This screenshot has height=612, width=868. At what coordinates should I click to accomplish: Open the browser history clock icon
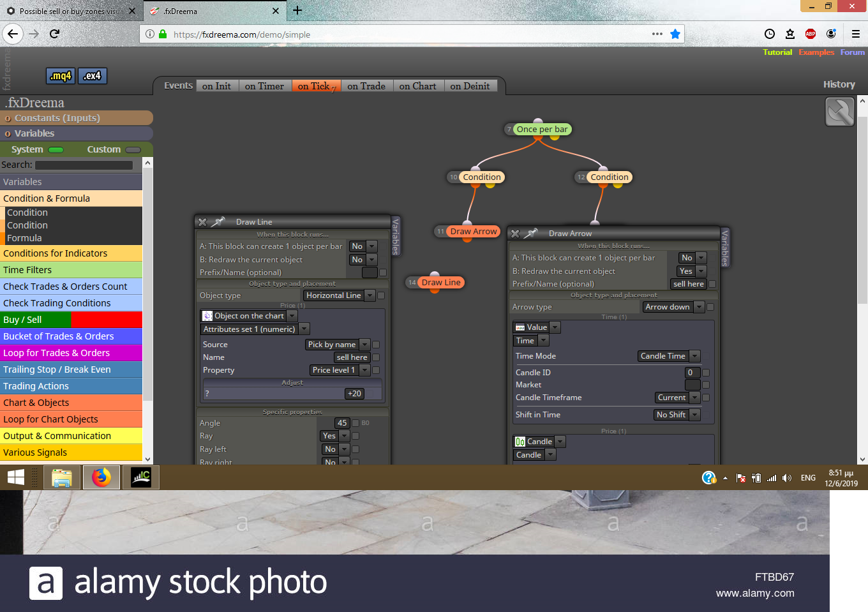(x=770, y=34)
